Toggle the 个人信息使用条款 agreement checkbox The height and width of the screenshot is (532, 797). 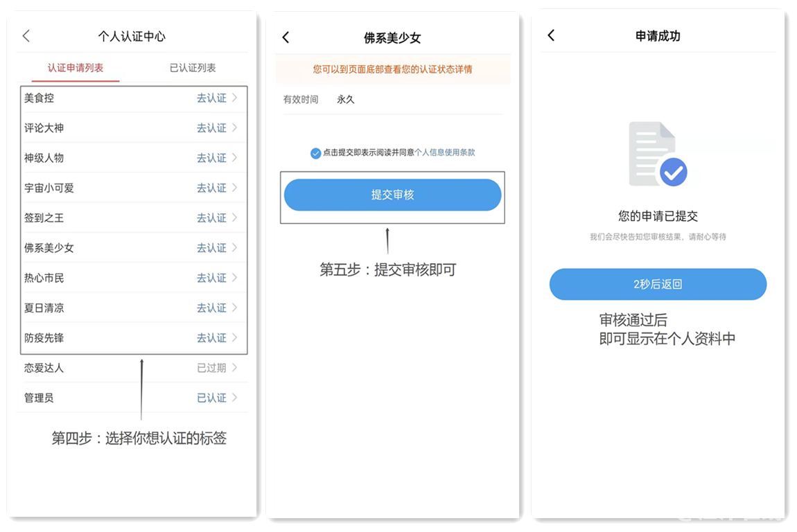(315, 153)
